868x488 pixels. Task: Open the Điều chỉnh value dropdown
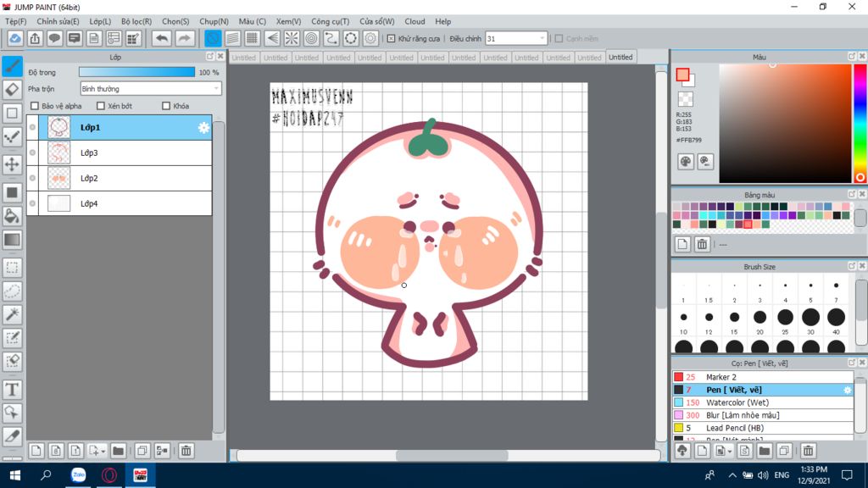pos(516,39)
